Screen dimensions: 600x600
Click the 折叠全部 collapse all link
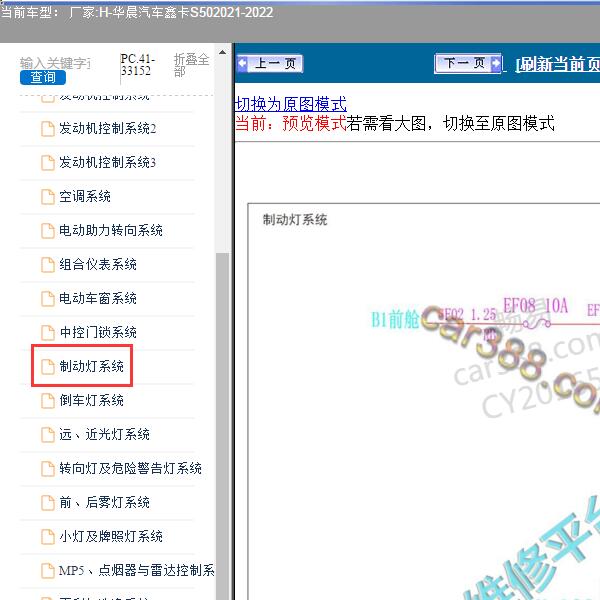(191, 65)
